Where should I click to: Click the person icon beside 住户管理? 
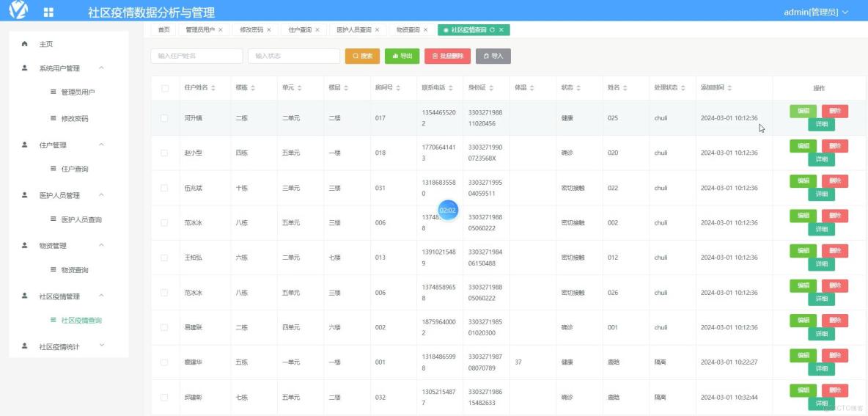click(24, 145)
